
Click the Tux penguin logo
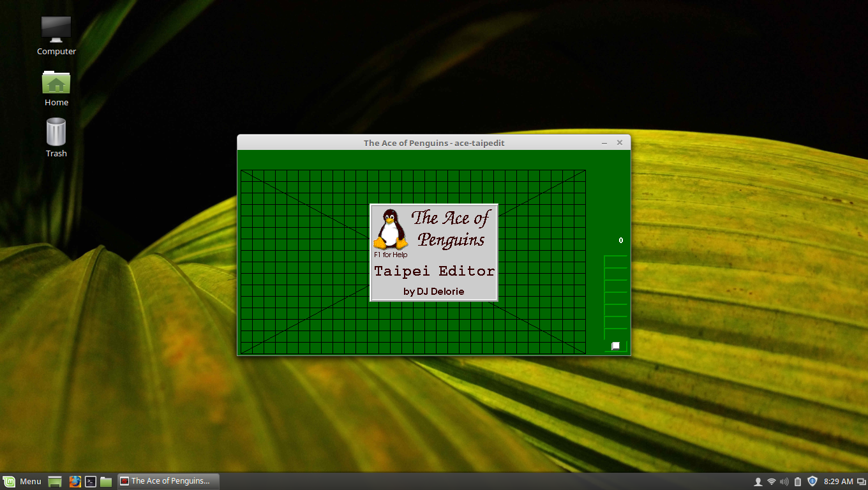click(390, 229)
